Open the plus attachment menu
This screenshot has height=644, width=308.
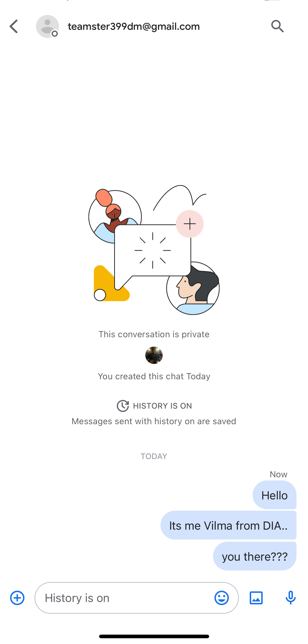17,598
